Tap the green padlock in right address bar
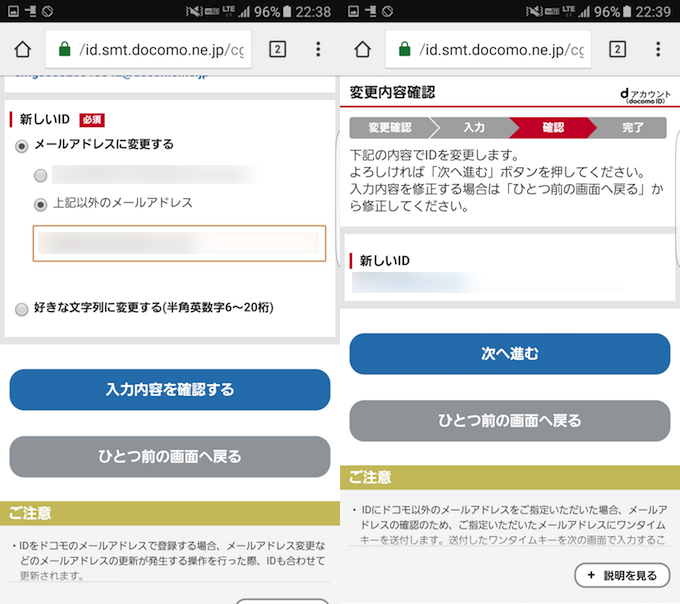 tap(404, 49)
